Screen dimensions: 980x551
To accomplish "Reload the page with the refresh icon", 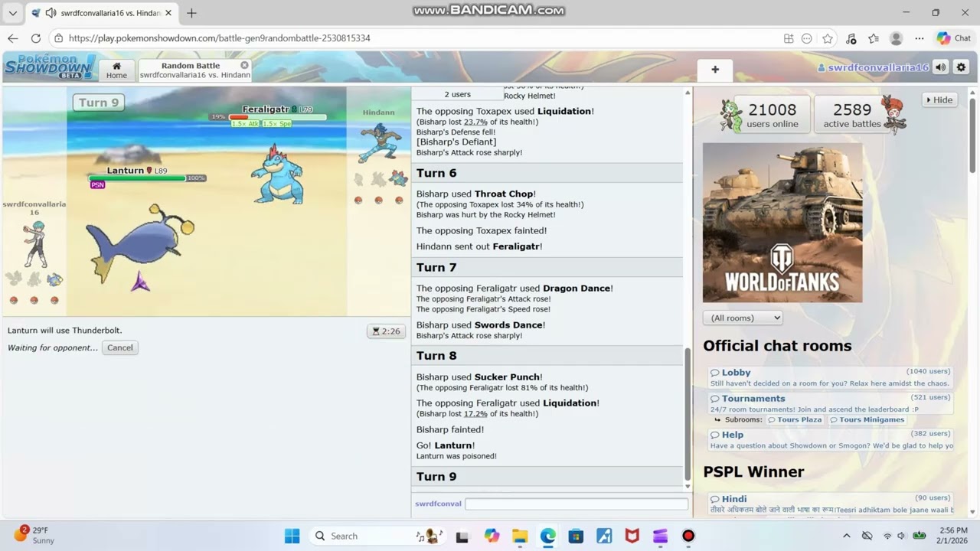I will click(36, 38).
